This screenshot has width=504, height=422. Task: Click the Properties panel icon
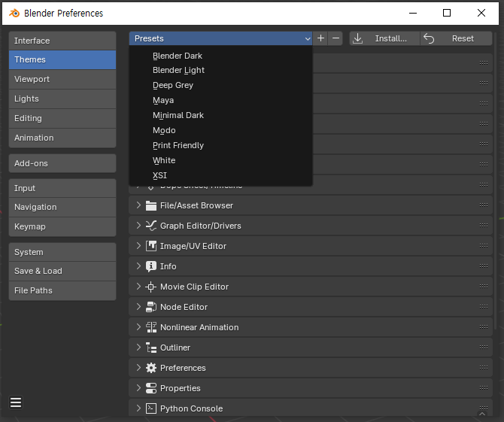tap(150, 388)
